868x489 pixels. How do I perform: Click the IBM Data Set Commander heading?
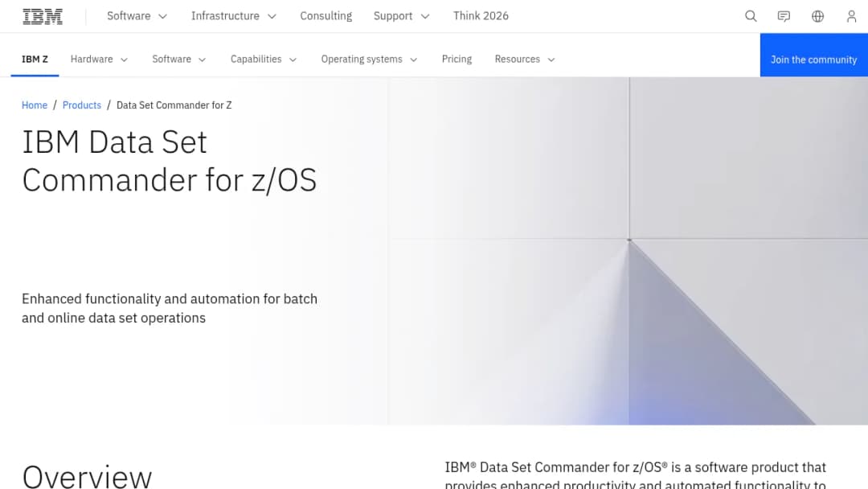click(170, 161)
